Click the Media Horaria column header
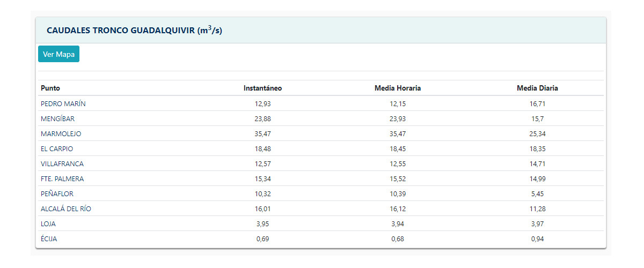Screen dimensions: 644x268 397,88
